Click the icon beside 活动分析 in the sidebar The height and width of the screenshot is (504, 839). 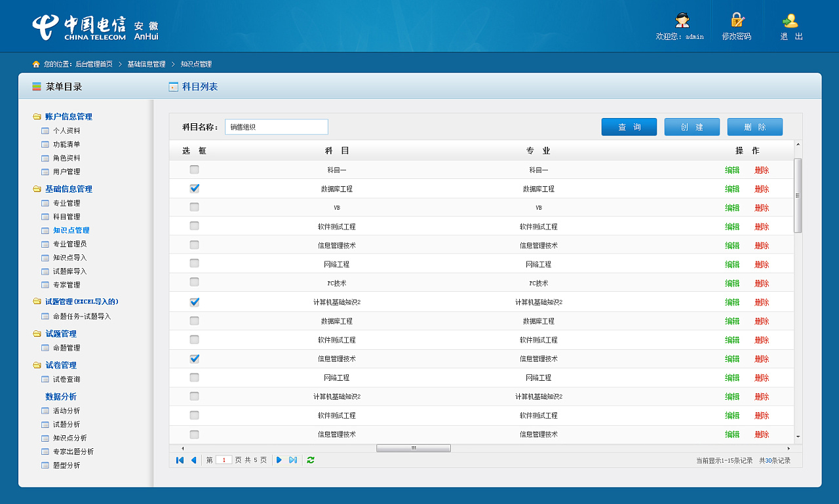tap(45, 411)
